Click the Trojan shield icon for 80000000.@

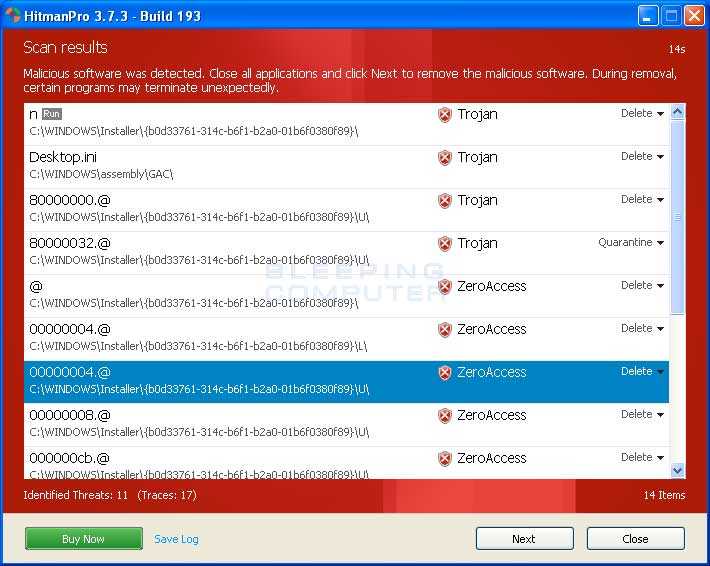coord(445,201)
